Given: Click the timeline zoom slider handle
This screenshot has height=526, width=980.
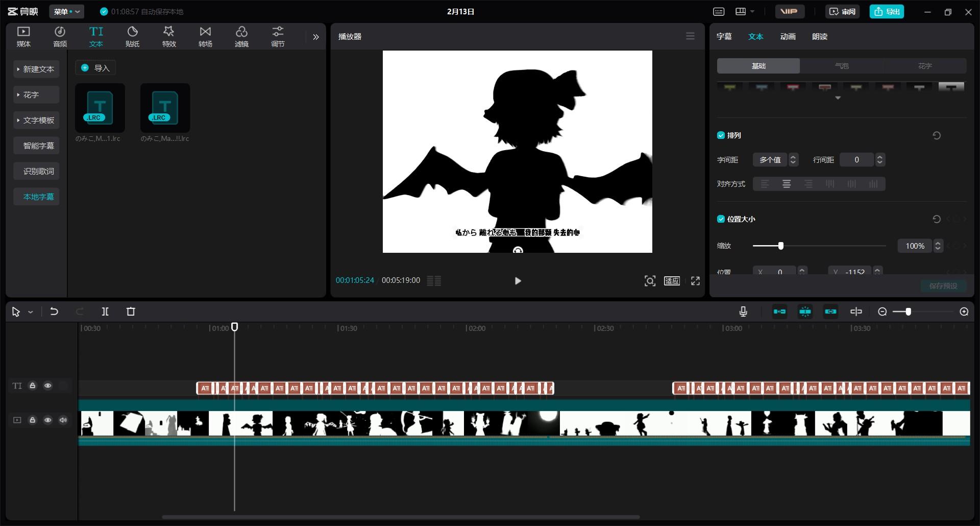Looking at the screenshot, I should click(x=908, y=312).
